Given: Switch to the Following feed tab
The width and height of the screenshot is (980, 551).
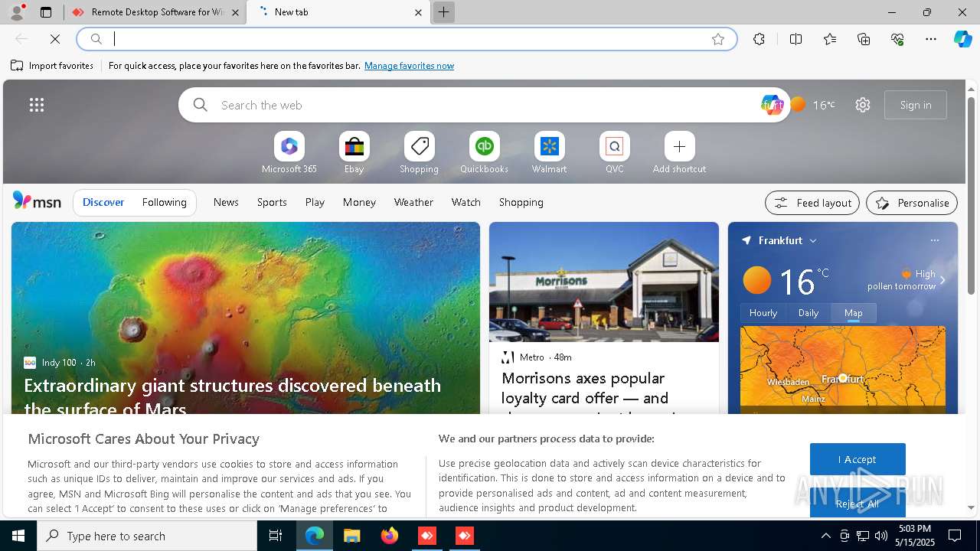Looking at the screenshot, I should click(x=165, y=202).
